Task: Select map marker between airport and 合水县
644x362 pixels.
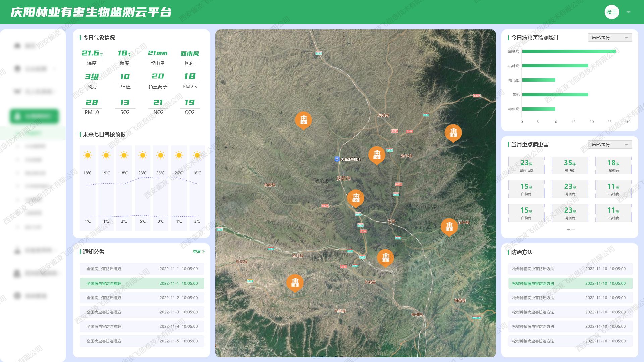Action: click(x=377, y=155)
